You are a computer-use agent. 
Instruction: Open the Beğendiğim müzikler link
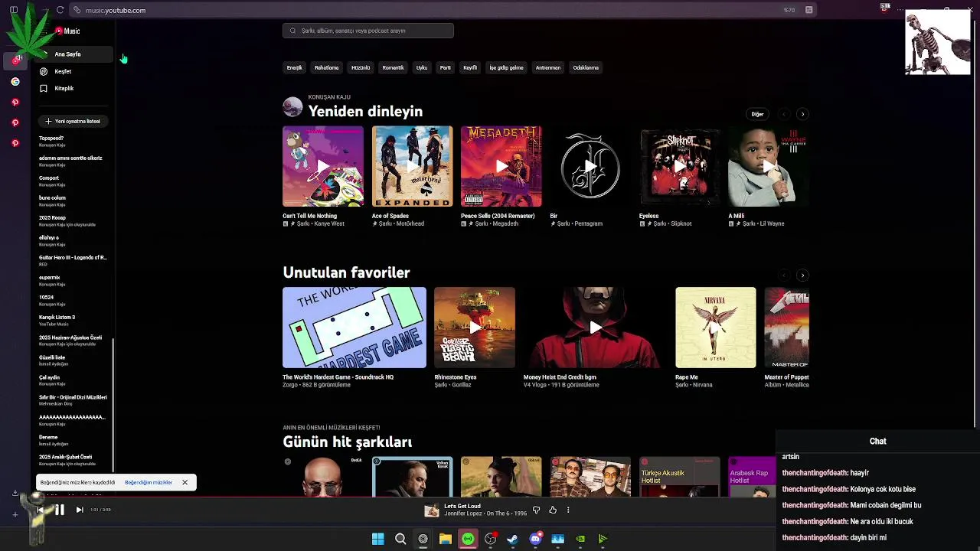click(149, 483)
